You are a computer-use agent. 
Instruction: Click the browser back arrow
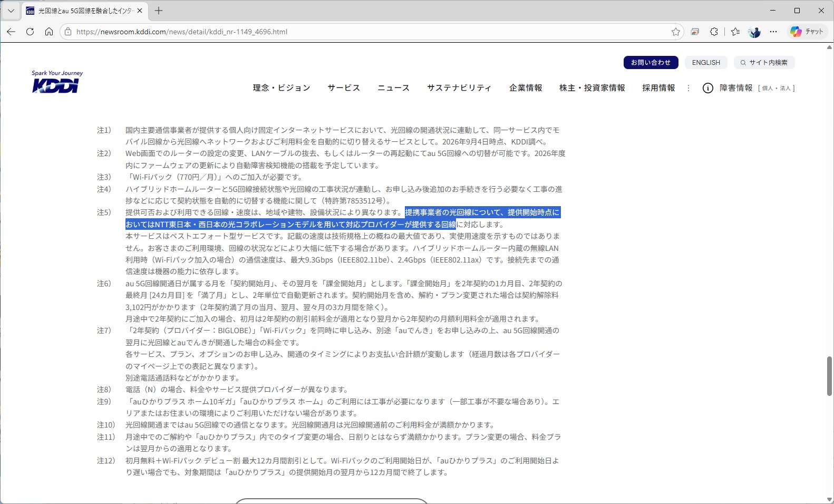[11, 32]
